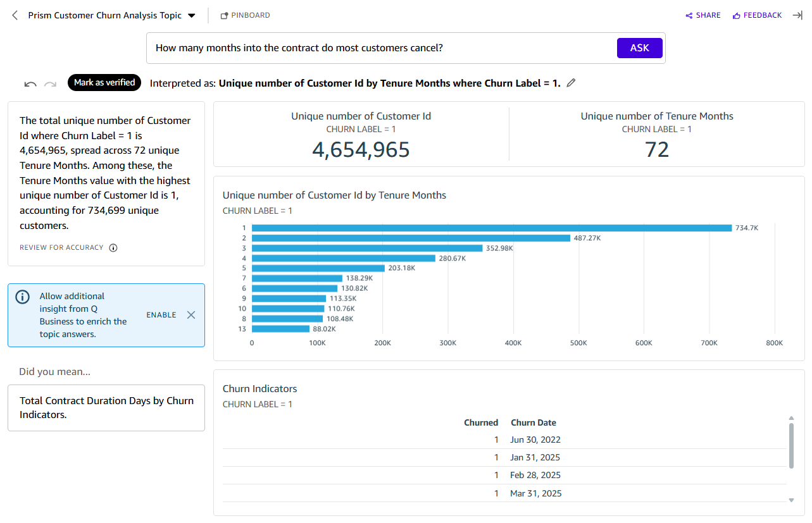
Task: Expand the Prism Customer Churn Analysis Topic dropdown
Action: coord(191,15)
